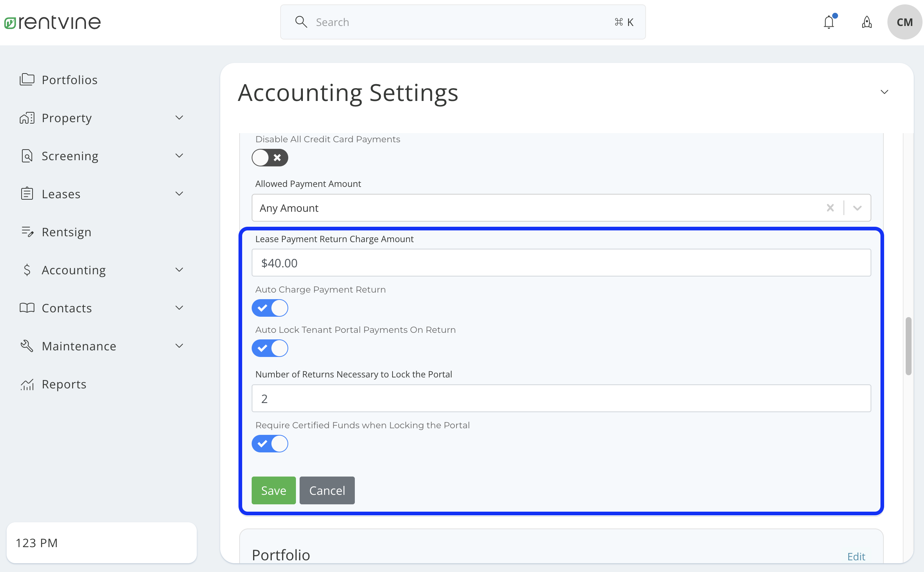Toggle Auto Lock Tenant Portal Payments
Viewport: 924px width, 572px height.
coord(270,348)
